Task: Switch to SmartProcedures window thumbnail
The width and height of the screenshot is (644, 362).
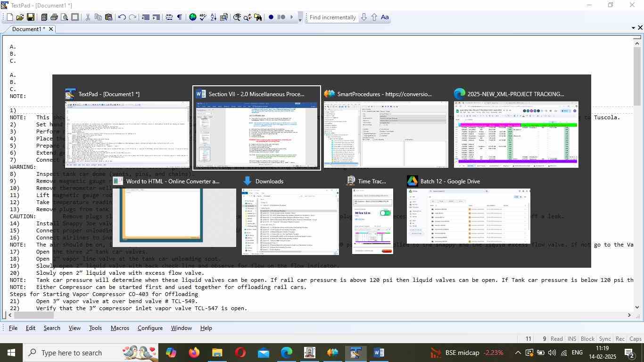Action: tap(386, 128)
